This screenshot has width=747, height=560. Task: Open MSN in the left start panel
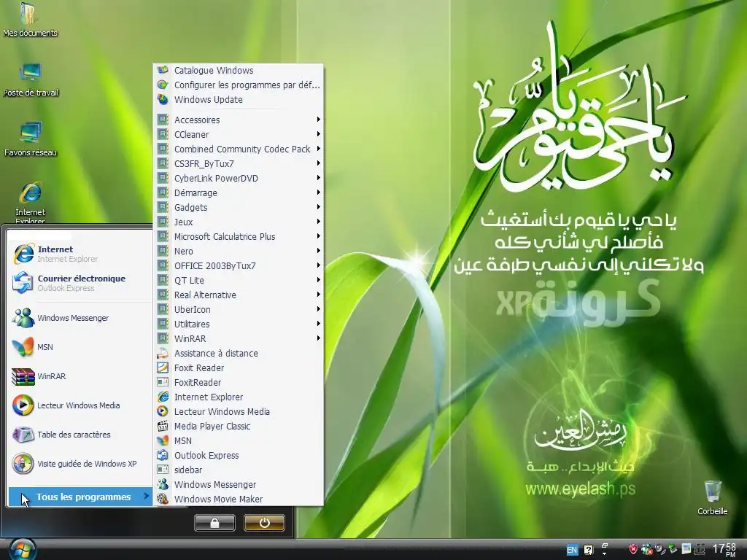pyautogui.click(x=80, y=346)
